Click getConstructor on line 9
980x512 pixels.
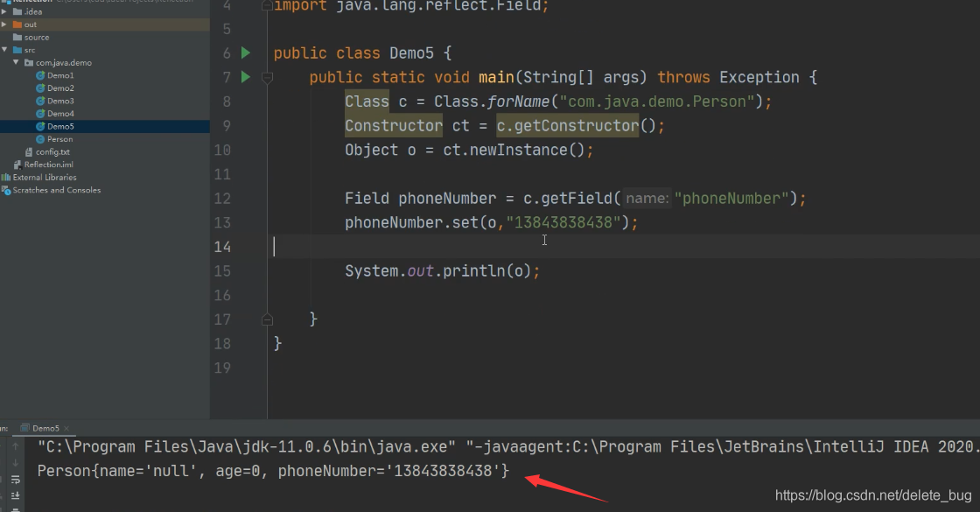click(577, 126)
